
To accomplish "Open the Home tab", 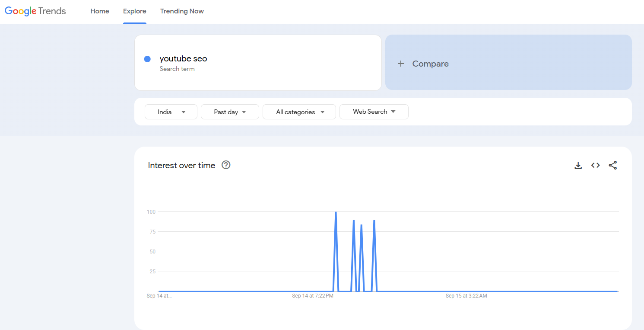I will click(100, 11).
